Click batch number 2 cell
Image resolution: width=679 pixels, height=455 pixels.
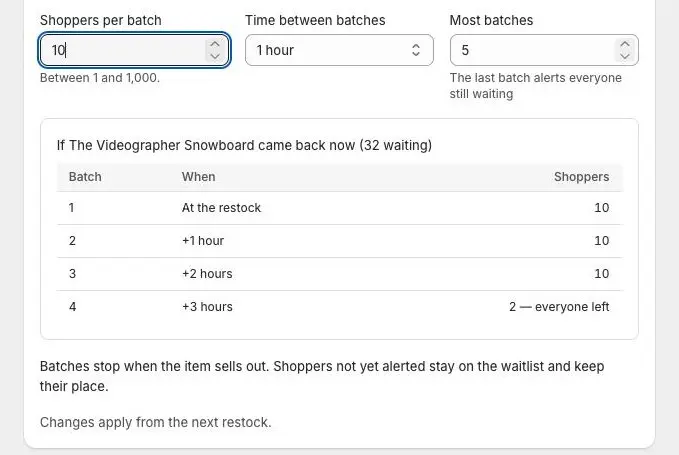(x=72, y=241)
